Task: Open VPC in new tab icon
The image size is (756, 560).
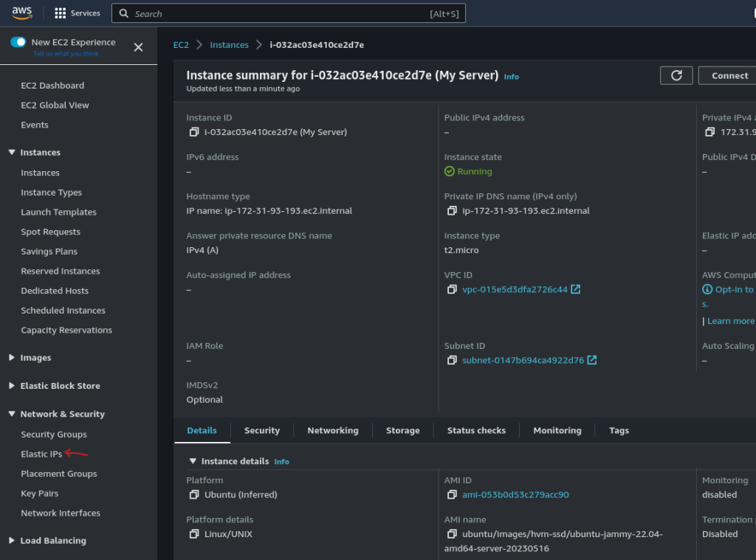Action: point(575,289)
